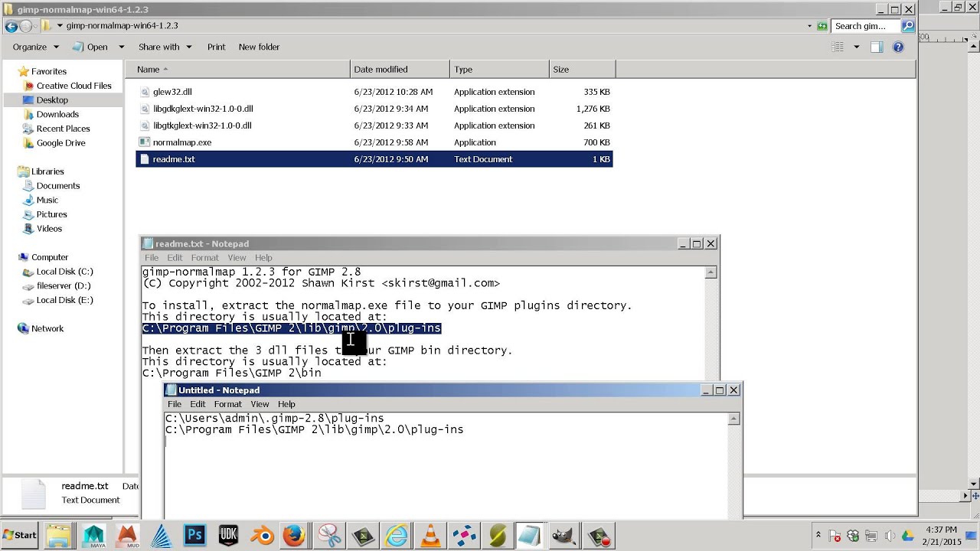The image size is (980, 551).
Task: Open File menu in Untitled Notepad
Action: point(175,404)
